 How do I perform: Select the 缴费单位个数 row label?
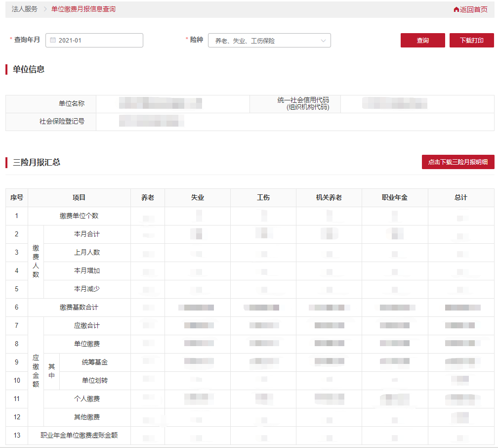[x=79, y=216]
